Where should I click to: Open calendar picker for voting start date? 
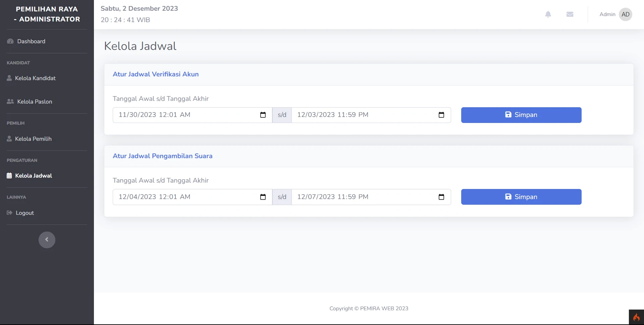pyautogui.click(x=263, y=197)
